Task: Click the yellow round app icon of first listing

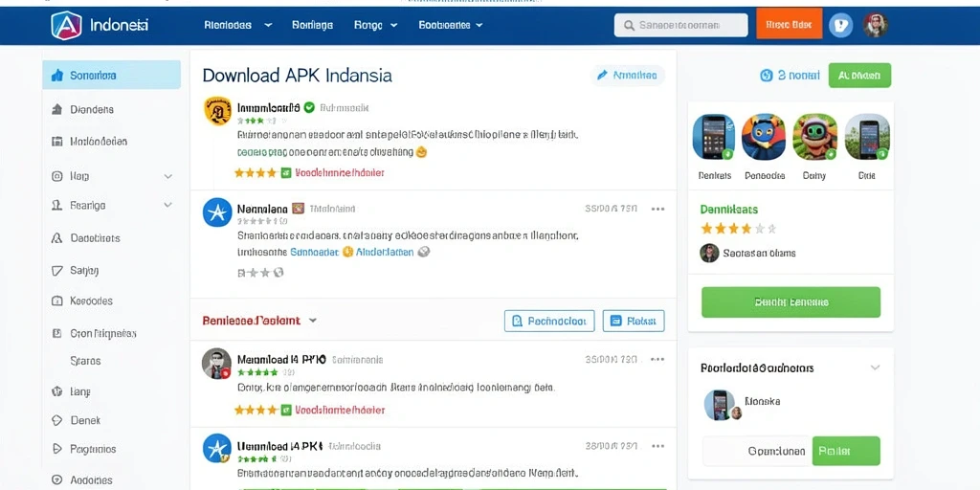Action: [218, 111]
